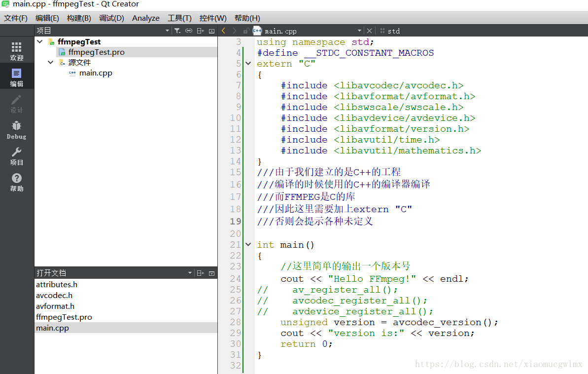Open avformat.h from open documents
The width and height of the screenshot is (588, 374).
55,306
